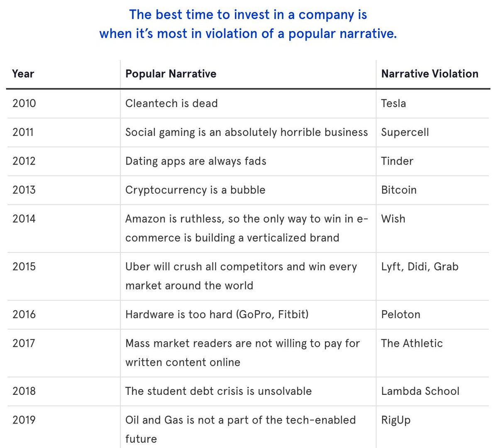Select the Popular Narrative column header
This screenshot has height=448, width=498.
coord(171,74)
